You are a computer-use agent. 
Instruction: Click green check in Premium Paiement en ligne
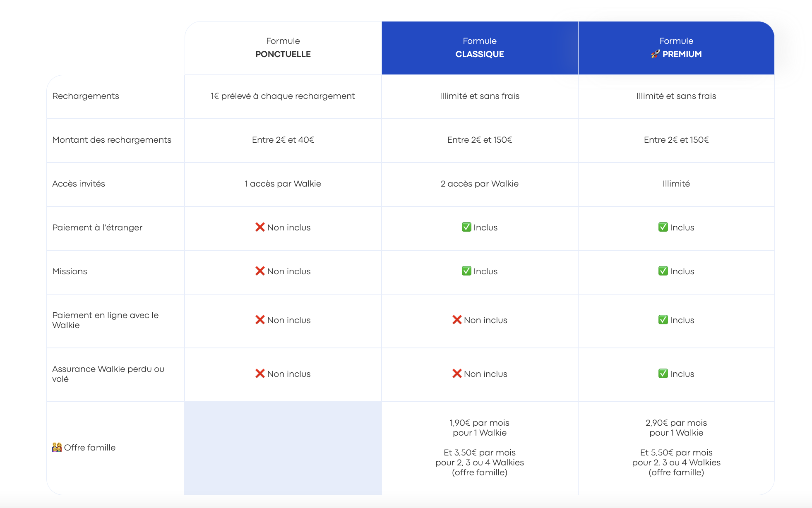point(663,320)
